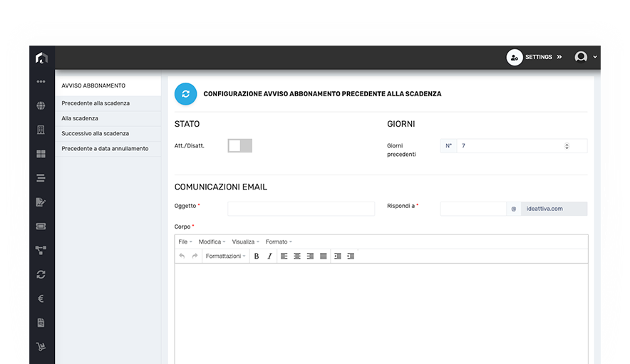Click the Oggetto input field
This screenshot has height=364, width=630.
tap(301, 209)
